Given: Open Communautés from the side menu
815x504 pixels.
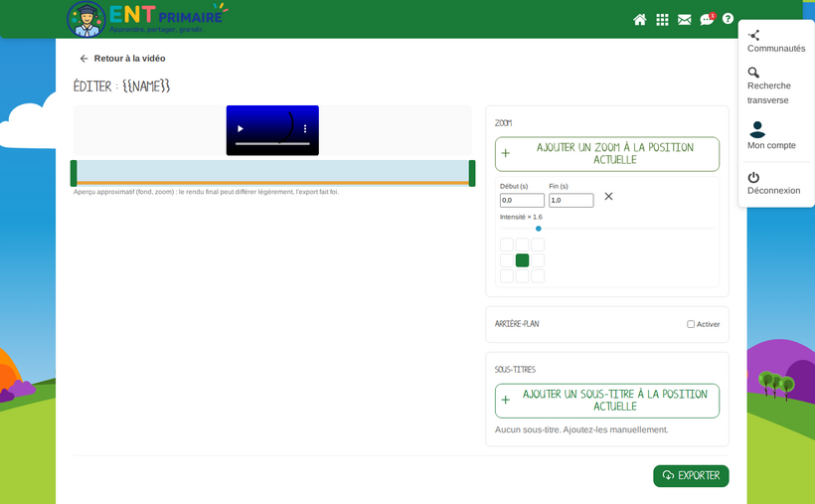Looking at the screenshot, I should tap(776, 42).
